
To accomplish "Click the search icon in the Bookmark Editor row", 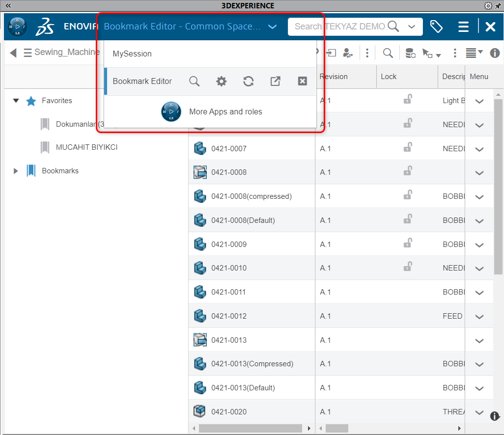I will tap(194, 82).
